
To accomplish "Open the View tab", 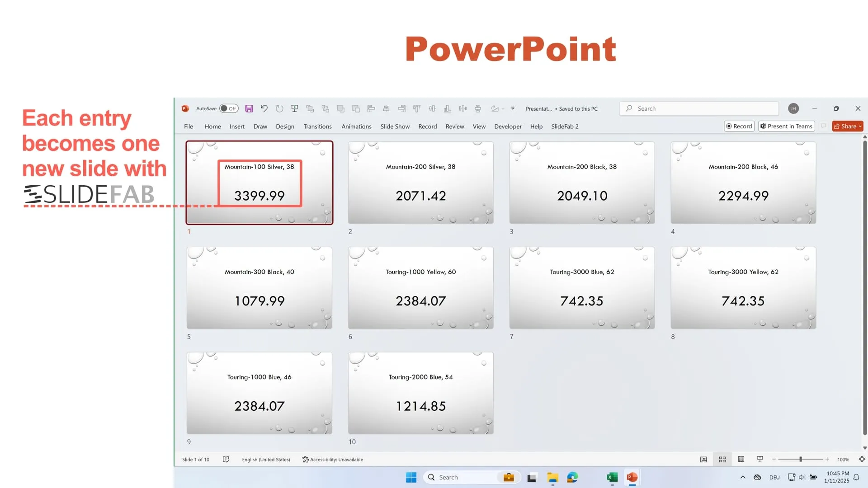I will 479,127.
